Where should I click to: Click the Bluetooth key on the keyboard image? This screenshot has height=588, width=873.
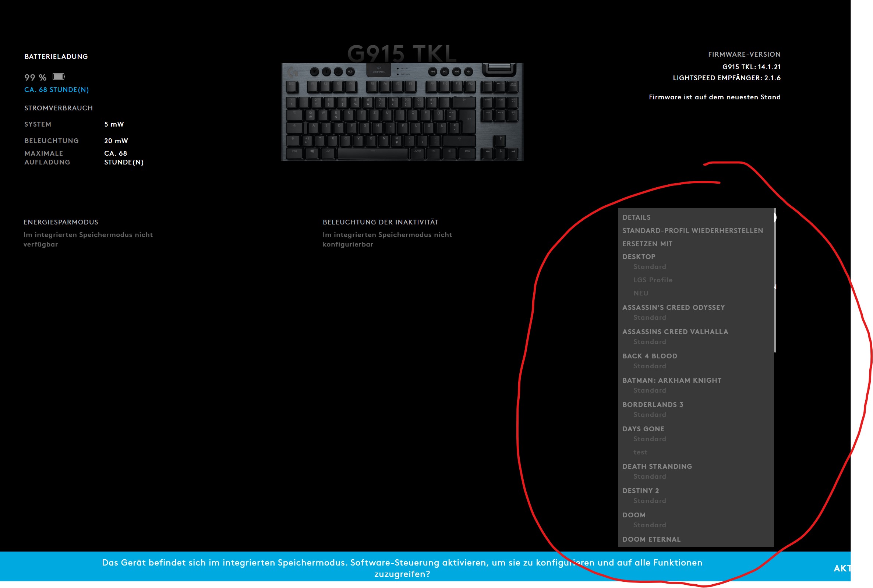(x=326, y=71)
